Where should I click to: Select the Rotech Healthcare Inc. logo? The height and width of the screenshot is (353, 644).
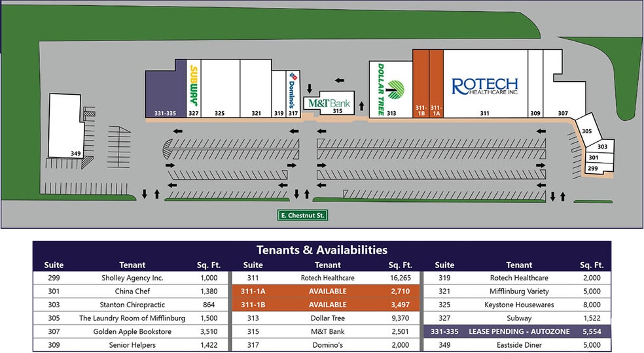[484, 86]
